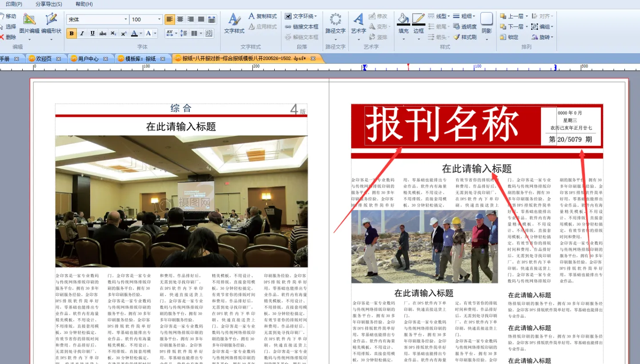Close the 模板库：报纸 tab
Screen dimensions: 640x364
[x=163, y=59]
